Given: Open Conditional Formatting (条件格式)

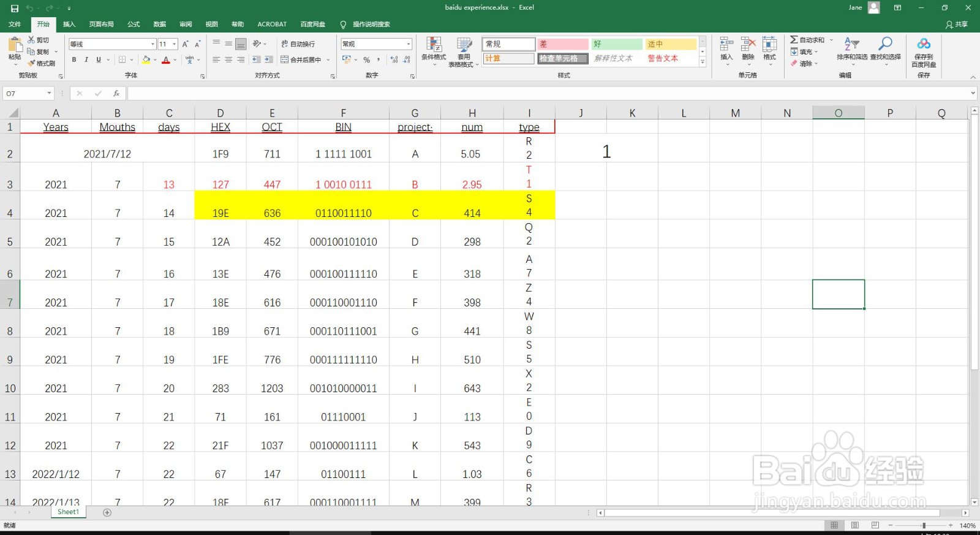Looking at the screenshot, I should 434,51.
